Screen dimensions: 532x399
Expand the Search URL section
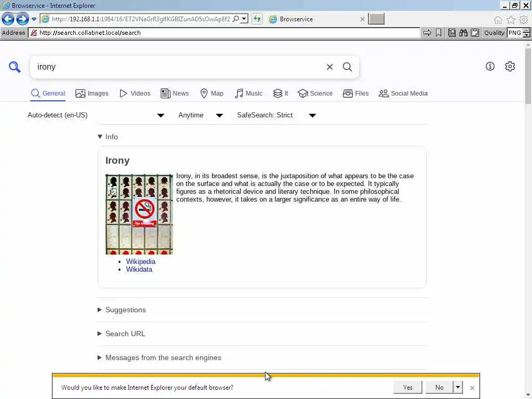[x=122, y=334]
